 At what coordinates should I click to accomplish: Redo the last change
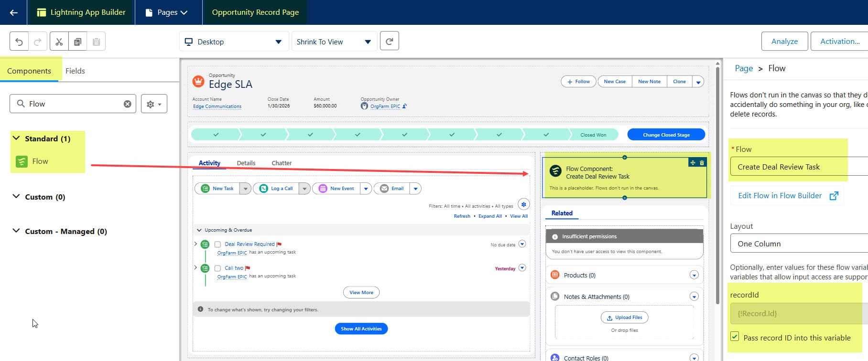[38, 42]
